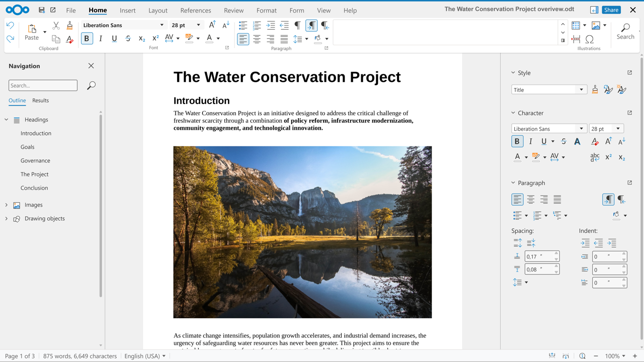Open the font name dropdown in the ribbon

pos(162,25)
